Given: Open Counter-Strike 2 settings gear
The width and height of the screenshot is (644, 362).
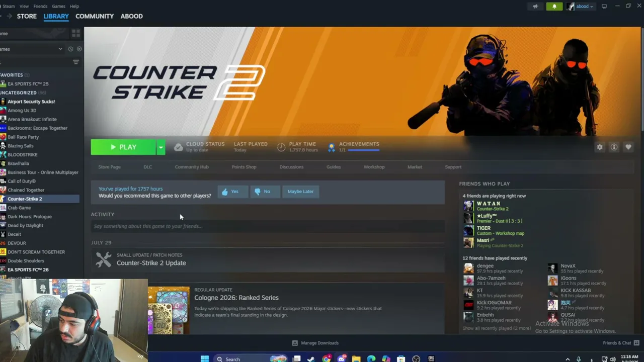Looking at the screenshot, I should click(599, 147).
